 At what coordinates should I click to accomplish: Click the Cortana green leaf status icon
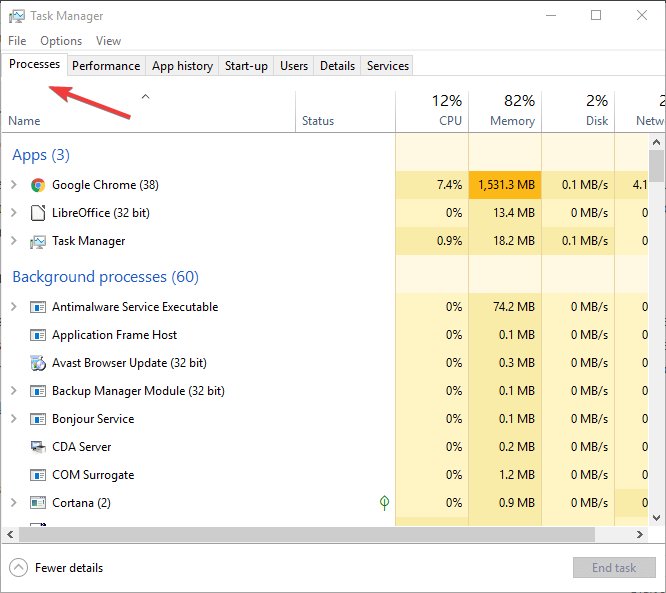point(384,503)
